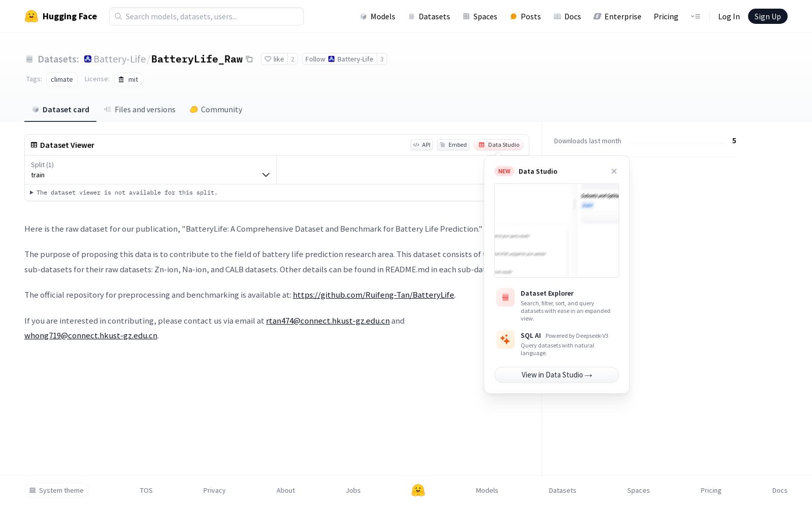Expand the Split train dropdown
Viewport: 812px width, 508px height.
pos(150,170)
